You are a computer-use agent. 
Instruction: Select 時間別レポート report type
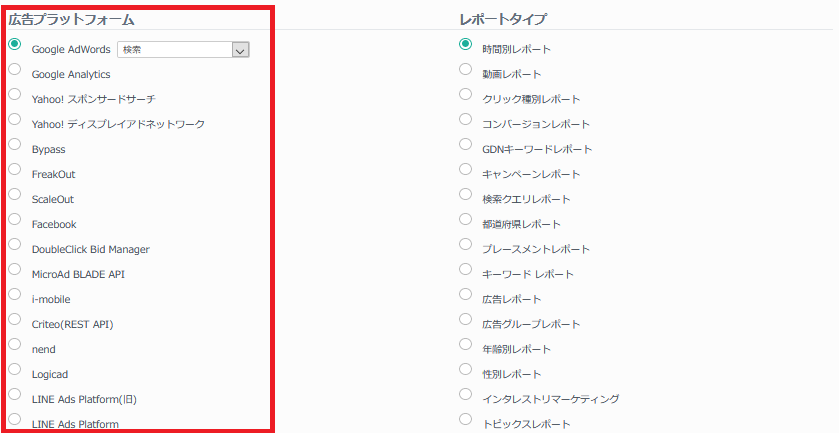(466, 44)
